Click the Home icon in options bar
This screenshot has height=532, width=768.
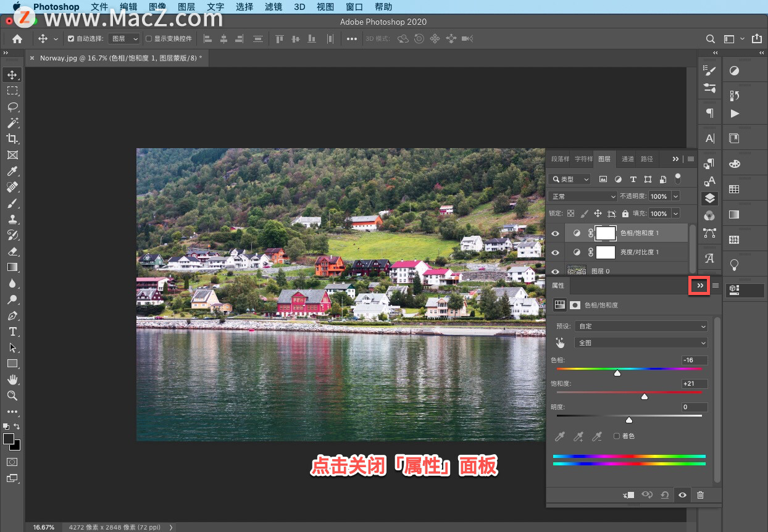tap(17, 39)
